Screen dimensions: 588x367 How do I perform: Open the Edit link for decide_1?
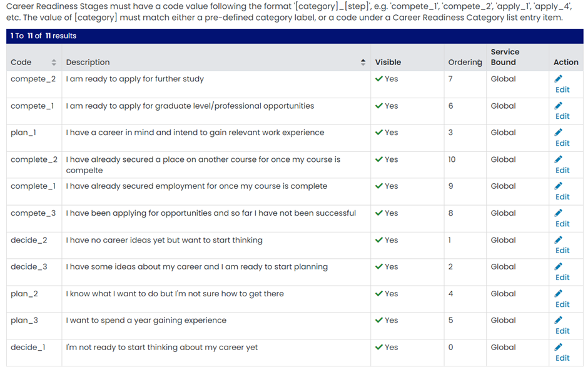click(x=562, y=358)
